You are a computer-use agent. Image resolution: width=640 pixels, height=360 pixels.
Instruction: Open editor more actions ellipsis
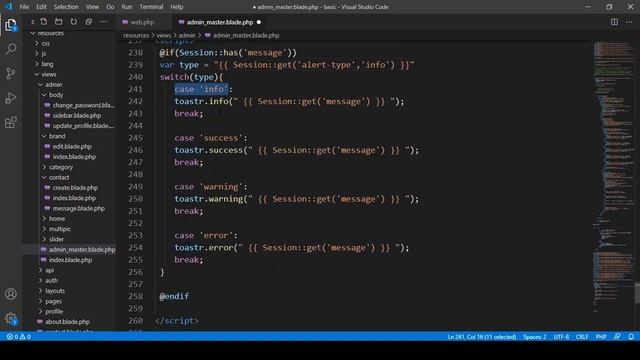point(629,22)
